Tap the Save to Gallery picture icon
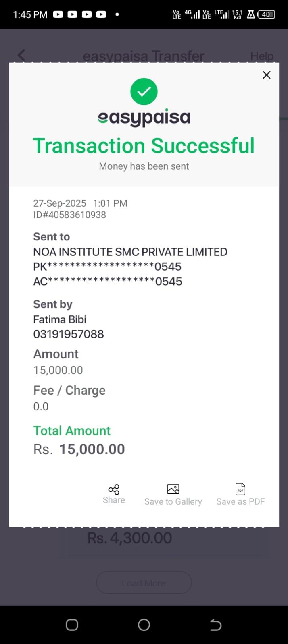The height and width of the screenshot is (644, 288). click(x=173, y=489)
